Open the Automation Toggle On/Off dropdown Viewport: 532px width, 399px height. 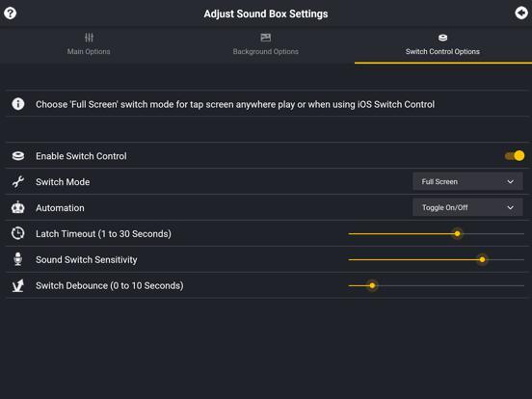tap(467, 207)
